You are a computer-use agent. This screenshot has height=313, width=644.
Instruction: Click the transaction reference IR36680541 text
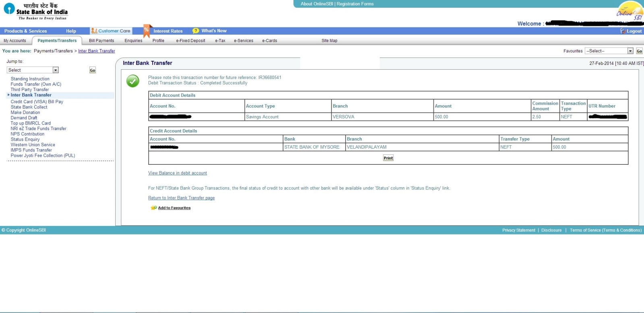click(270, 77)
